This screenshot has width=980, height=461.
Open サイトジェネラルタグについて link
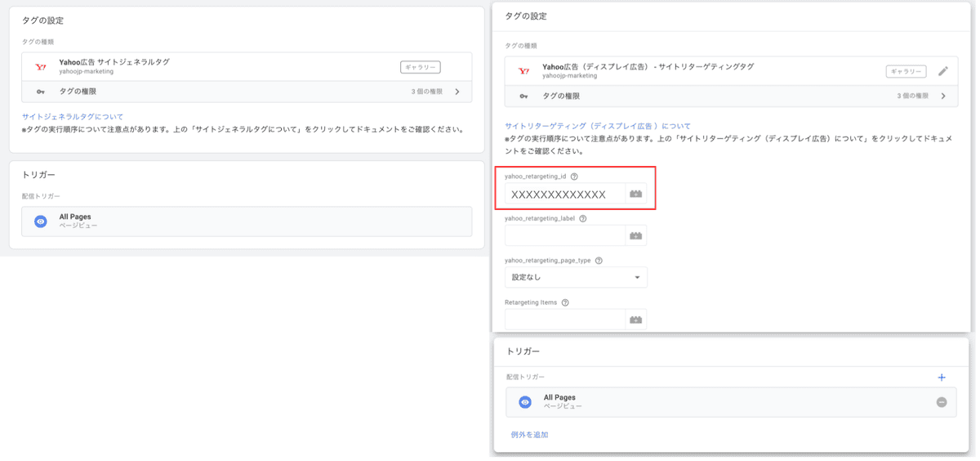[x=73, y=117]
